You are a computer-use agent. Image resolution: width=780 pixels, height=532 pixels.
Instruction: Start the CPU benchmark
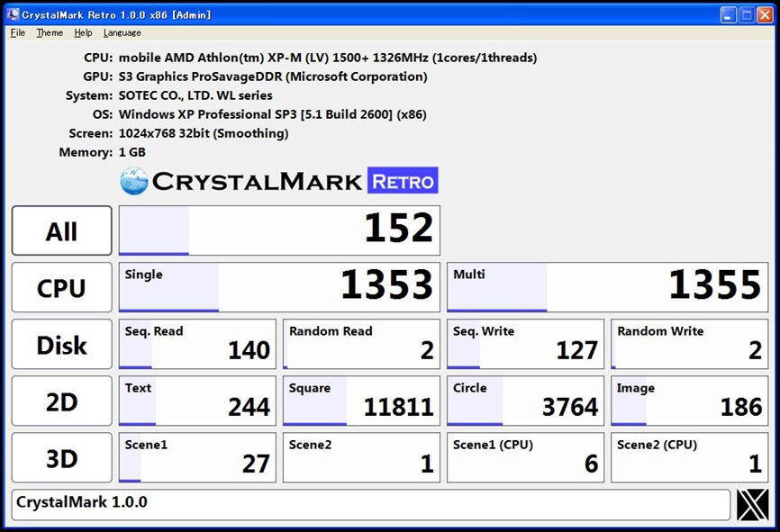tap(61, 287)
